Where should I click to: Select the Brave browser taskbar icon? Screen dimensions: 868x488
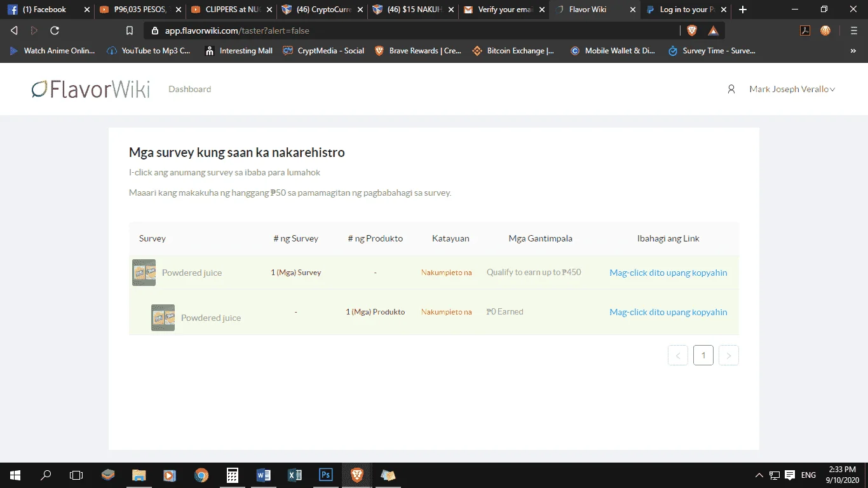356,475
